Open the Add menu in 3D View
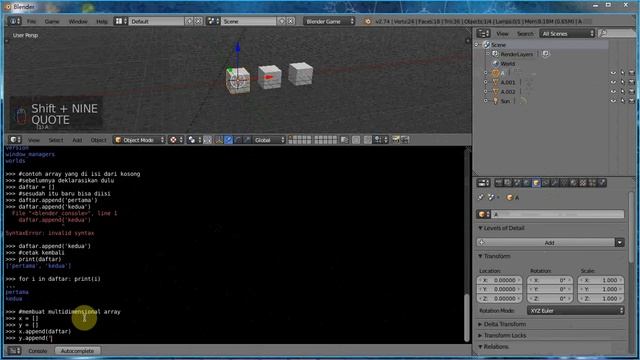The width and height of the screenshot is (640, 360). [77, 140]
